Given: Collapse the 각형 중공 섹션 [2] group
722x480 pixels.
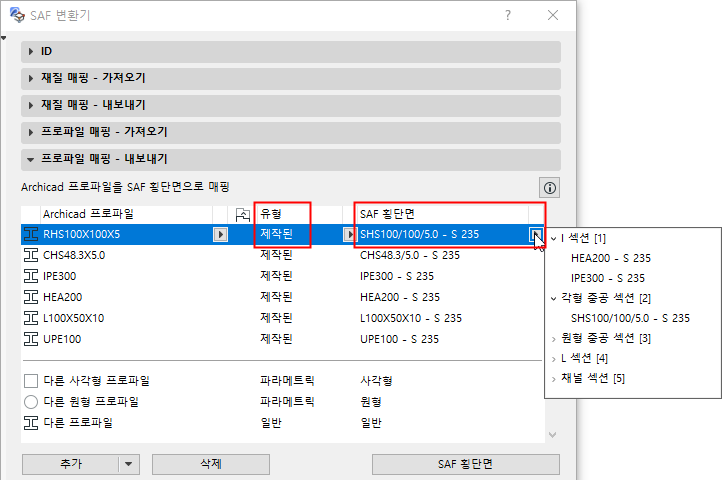Looking at the screenshot, I should (x=554, y=299).
